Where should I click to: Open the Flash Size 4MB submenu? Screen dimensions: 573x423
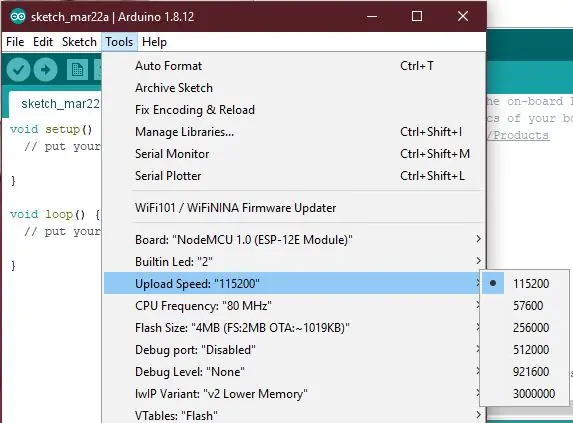click(295, 328)
